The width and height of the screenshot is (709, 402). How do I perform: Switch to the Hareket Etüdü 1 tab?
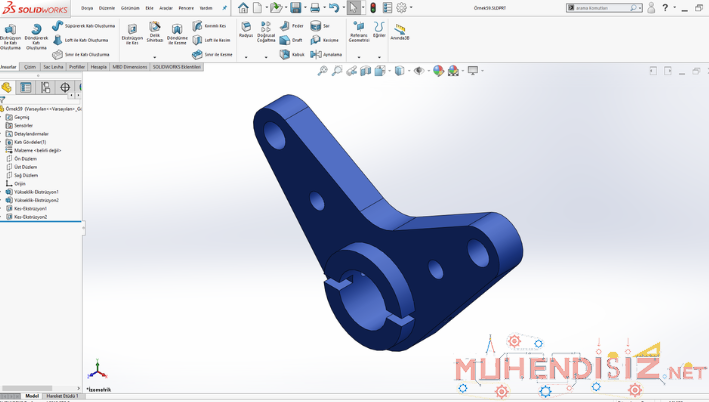pos(62,396)
